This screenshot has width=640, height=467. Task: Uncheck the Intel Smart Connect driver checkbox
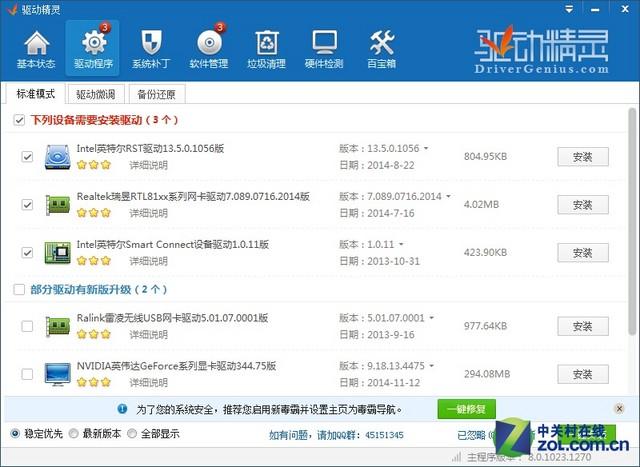[x=27, y=253]
